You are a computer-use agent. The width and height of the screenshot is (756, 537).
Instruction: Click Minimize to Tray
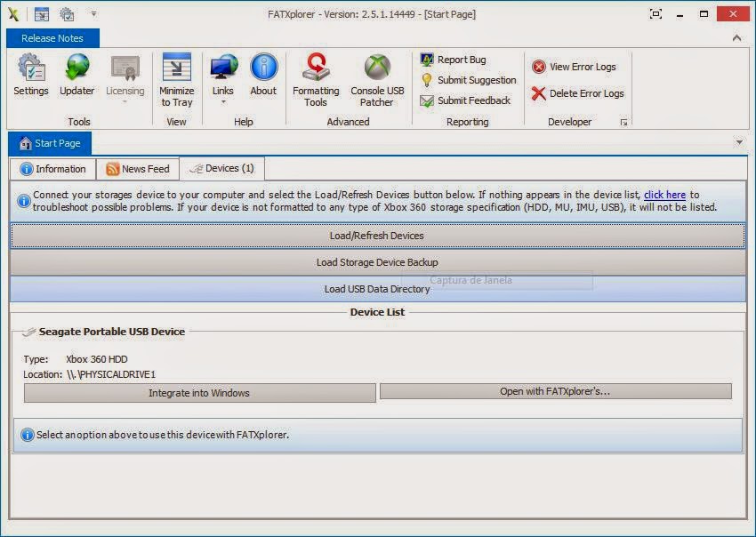[176, 80]
